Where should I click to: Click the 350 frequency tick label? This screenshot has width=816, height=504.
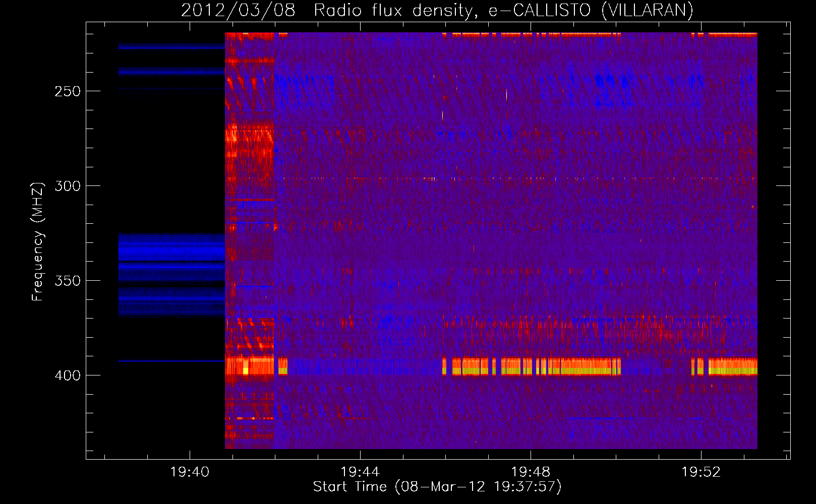pyautogui.click(x=68, y=281)
